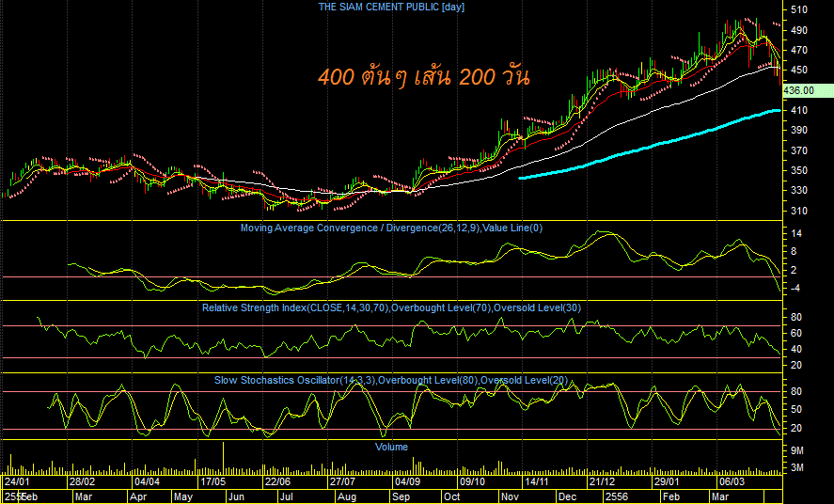Click the Nov month label
834x504 pixels.
510,497
